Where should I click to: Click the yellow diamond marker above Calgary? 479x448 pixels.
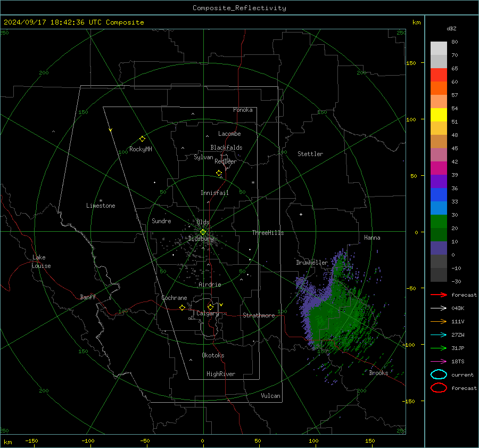tap(210, 307)
